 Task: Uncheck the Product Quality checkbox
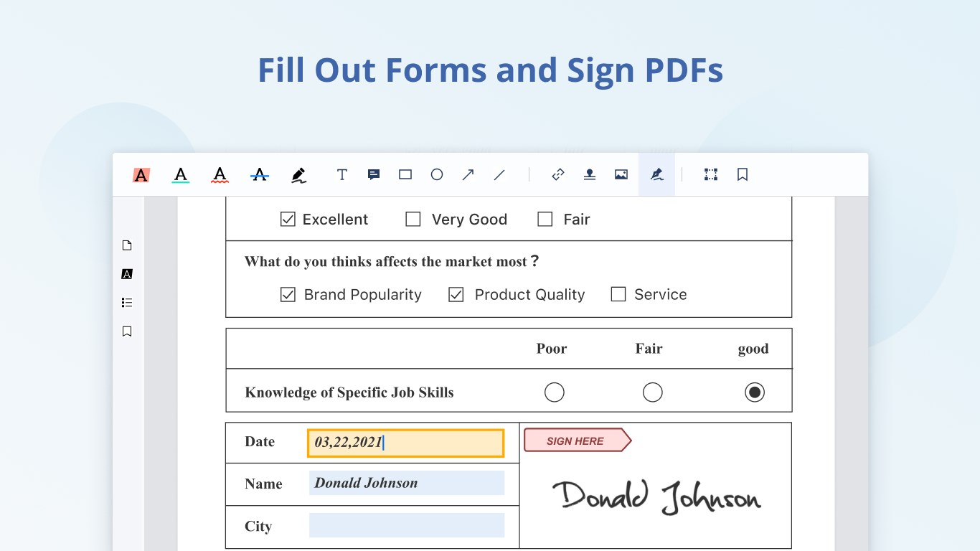tap(456, 294)
